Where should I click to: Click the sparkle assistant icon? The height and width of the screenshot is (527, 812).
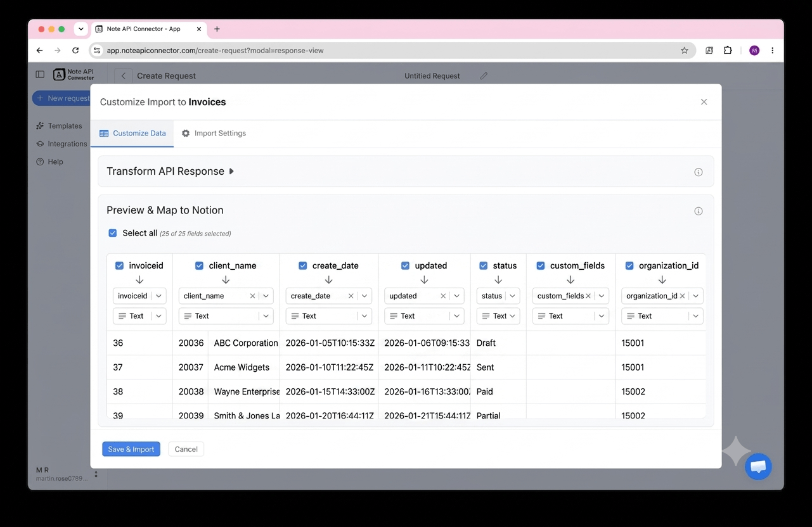[x=736, y=450]
